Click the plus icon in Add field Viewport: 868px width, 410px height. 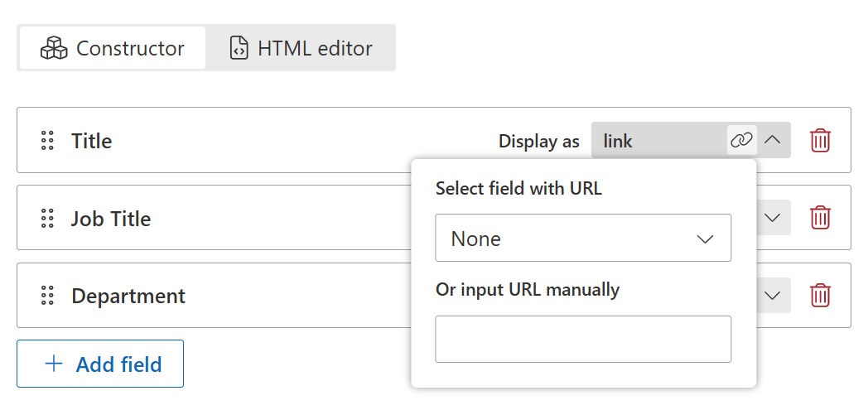(54, 364)
